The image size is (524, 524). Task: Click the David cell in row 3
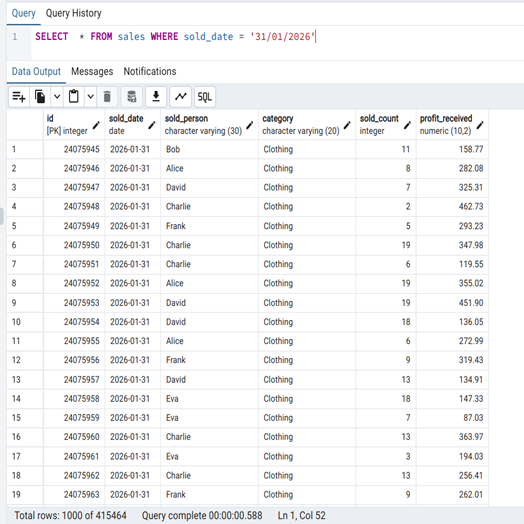(x=209, y=187)
